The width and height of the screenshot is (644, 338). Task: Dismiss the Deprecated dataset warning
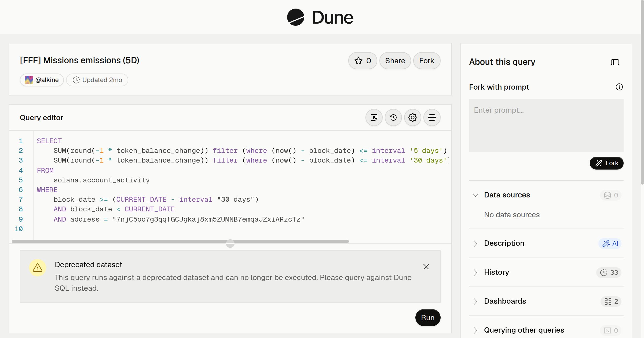[x=426, y=267]
